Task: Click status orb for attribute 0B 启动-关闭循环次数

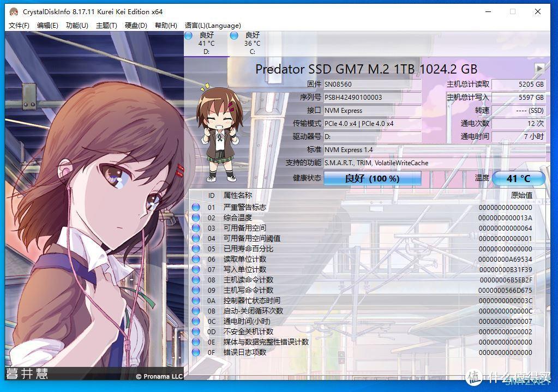Action: pyautogui.click(x=196, y=311)
